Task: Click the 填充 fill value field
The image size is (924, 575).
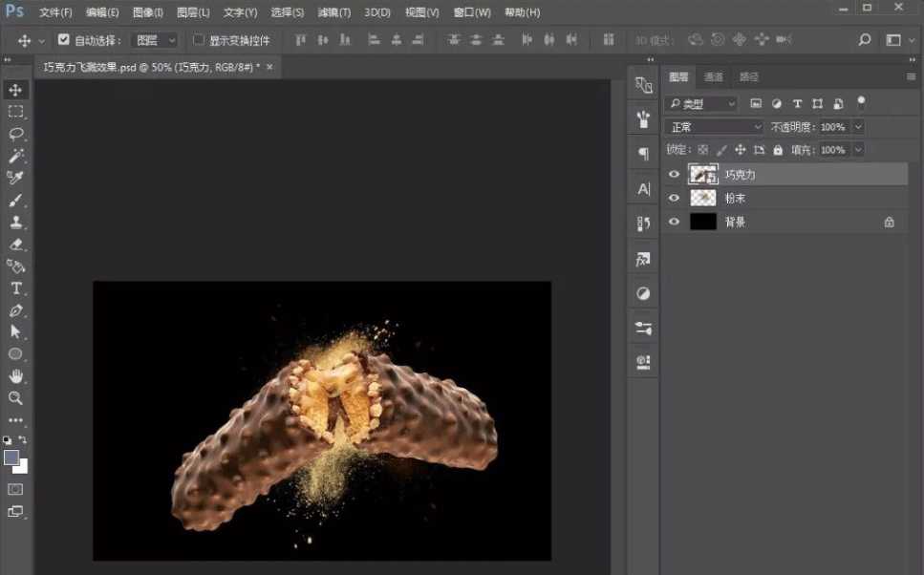Action: [x=832, y=150]
